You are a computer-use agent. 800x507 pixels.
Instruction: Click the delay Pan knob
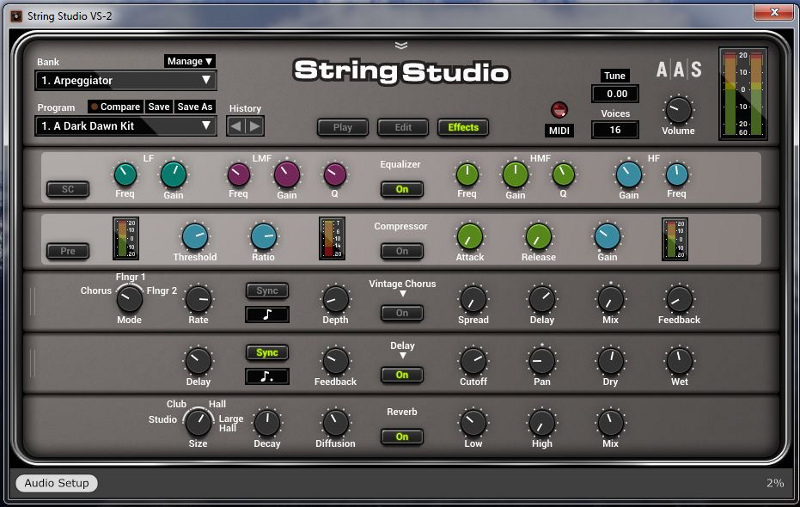pyautogui.click(x=542, y=361)
